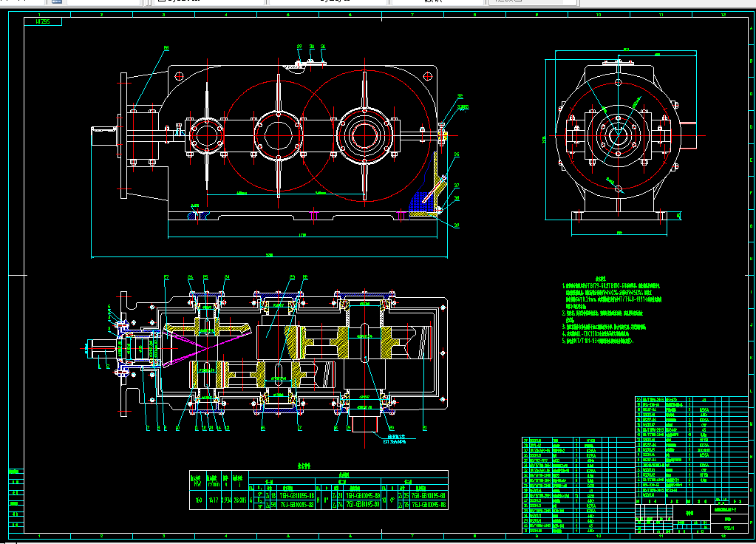Select the 0.934 efficiency value cell
This screenshot has width=756, height=544.
click(227, 500)
